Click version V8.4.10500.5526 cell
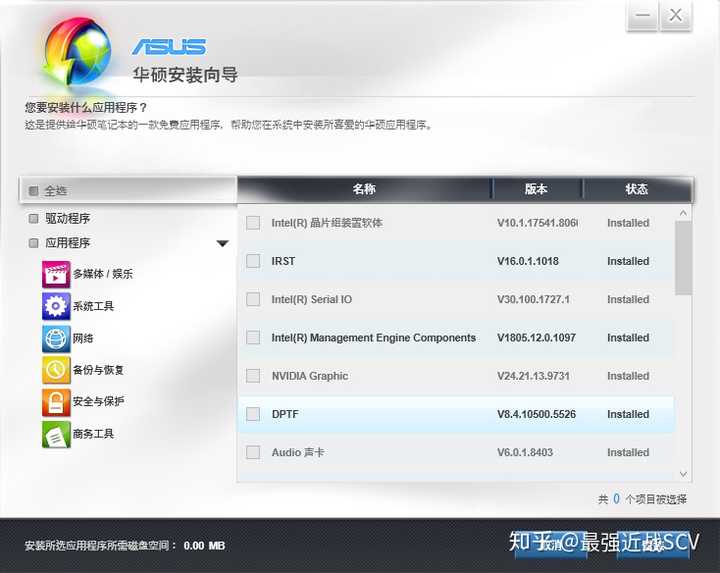Image resolution: width=720 pixels, height=573 pixels. pos(536,414)
